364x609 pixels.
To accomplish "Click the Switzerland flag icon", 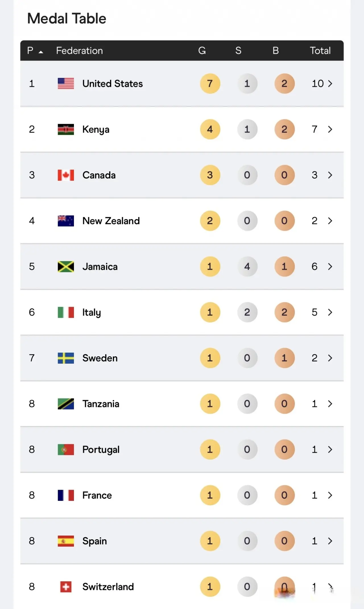I will coord(66,587).
